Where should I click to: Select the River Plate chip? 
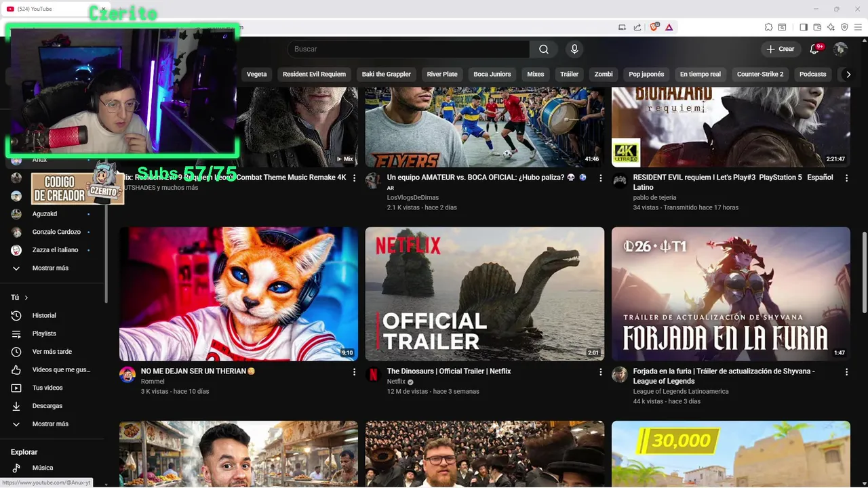(442, 75)
